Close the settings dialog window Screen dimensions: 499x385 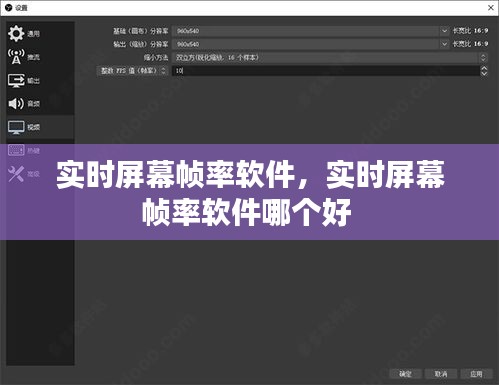click(x=491, y=7)
